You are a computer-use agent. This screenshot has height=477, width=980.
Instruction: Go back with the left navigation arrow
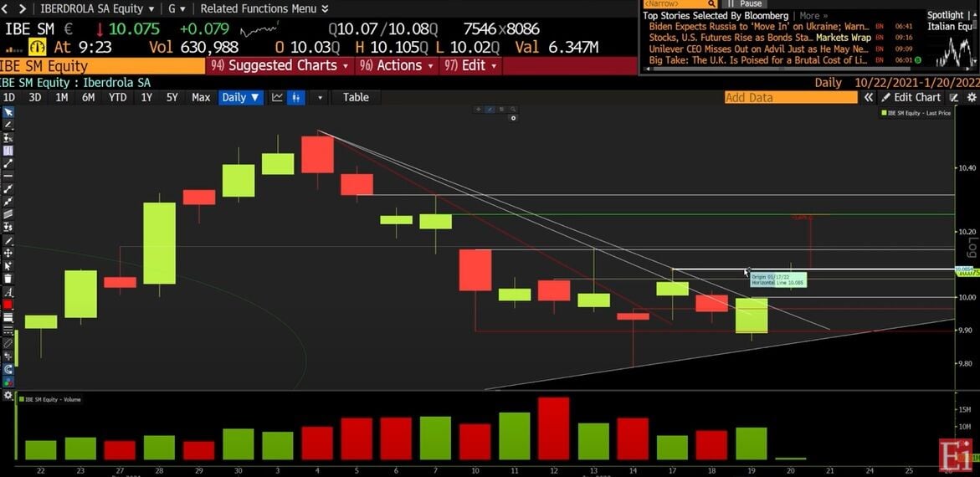point(7,8)
